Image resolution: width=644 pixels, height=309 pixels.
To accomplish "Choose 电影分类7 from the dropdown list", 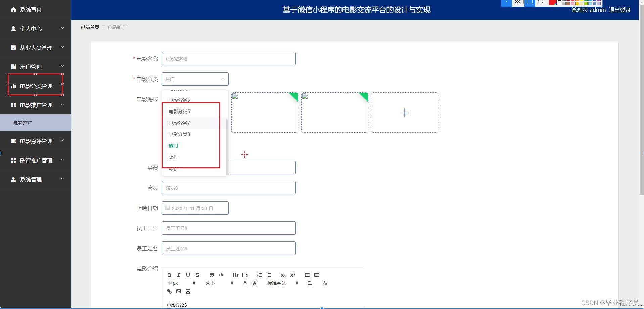I will 195,123.
